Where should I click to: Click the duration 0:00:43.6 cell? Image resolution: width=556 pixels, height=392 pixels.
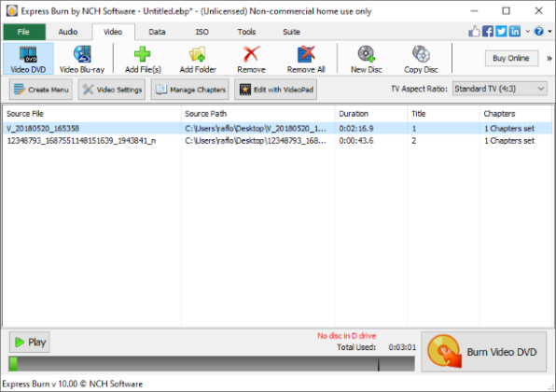[x=356, y=141]
